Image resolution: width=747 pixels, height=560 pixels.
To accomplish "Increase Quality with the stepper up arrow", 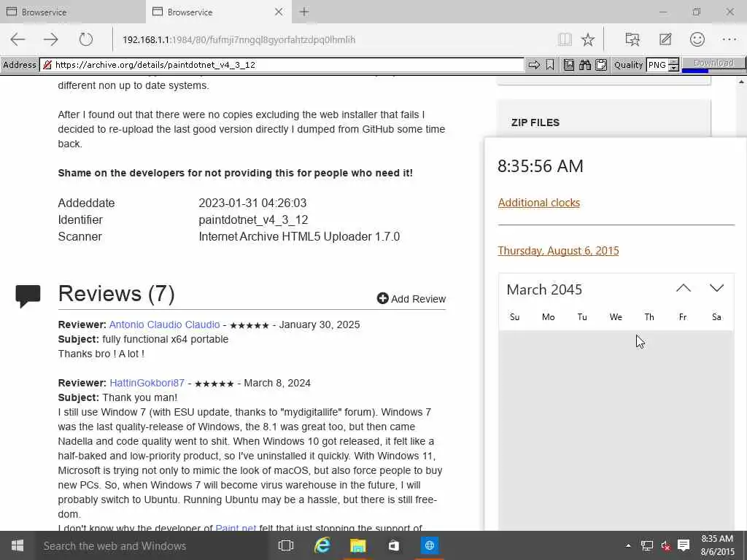I will coord(673,62).
